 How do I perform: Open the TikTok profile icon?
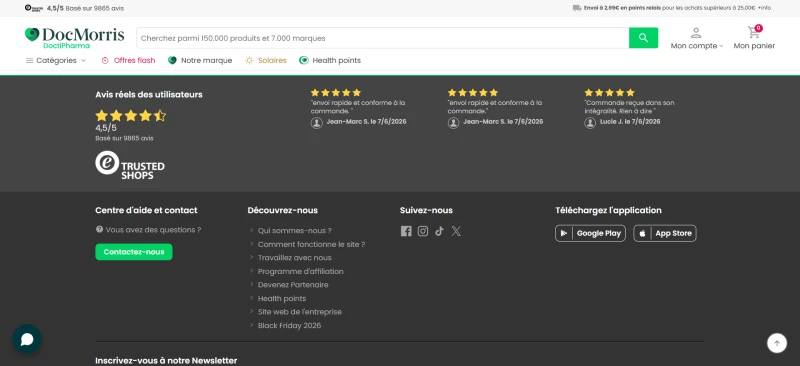[439, 231]
